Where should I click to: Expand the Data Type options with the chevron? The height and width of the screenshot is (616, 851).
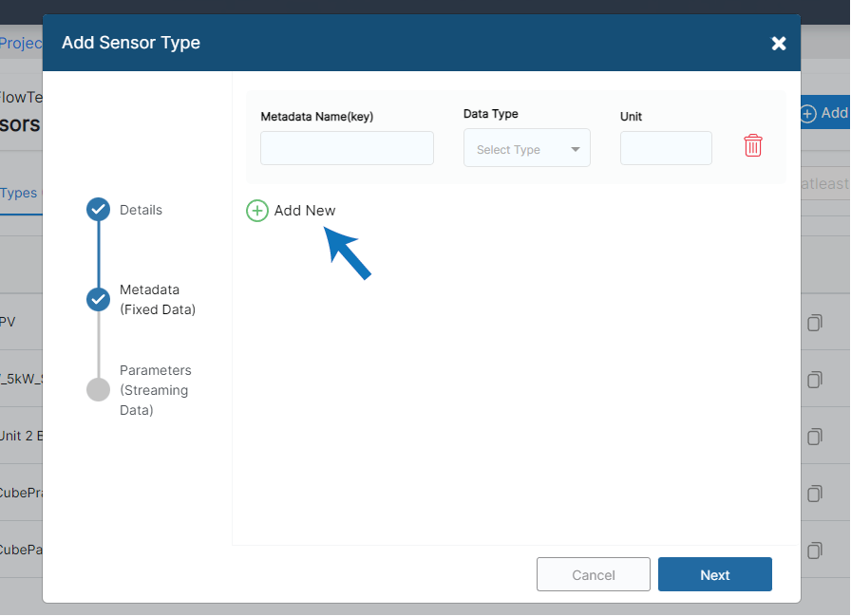(x=576, y=148)
